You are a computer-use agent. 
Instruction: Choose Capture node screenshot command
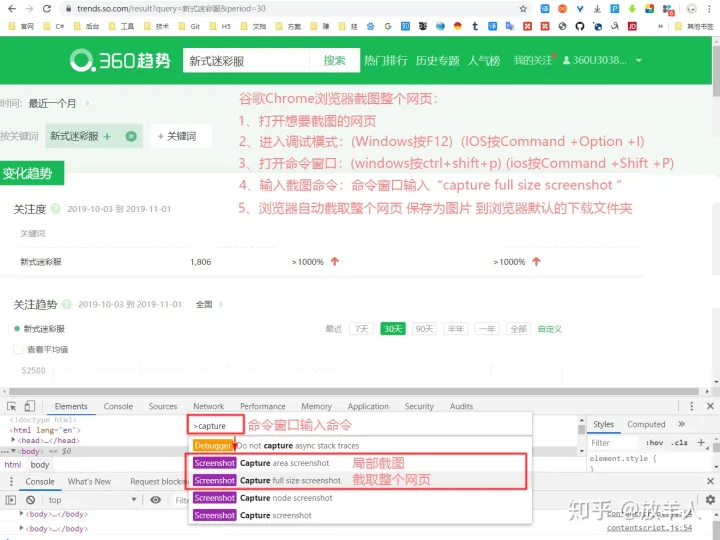[x=360, y=498]
